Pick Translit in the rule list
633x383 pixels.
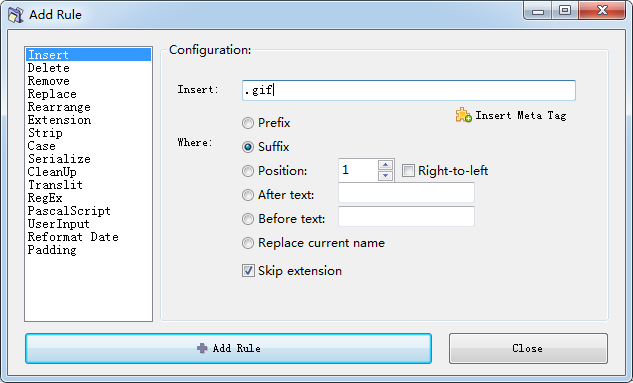pos(88,185)
